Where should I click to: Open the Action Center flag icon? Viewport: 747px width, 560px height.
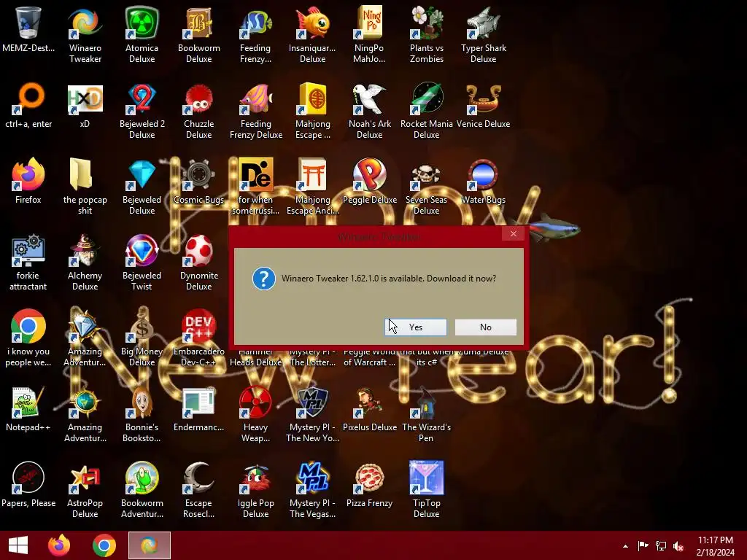point(643,546)
